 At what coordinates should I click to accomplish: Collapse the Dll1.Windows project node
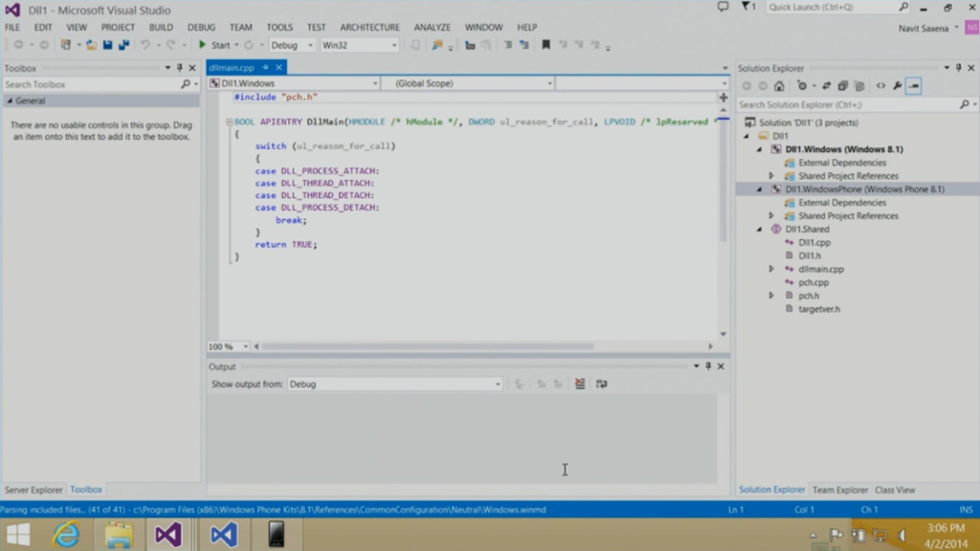coord(759,149)
